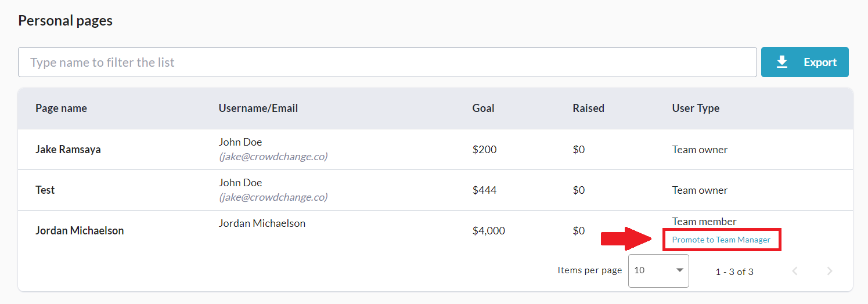The height and width of the screenshot is (304, 868).
Task: Click the 1 - 3 of 3 pagination label
Action: [x=734, y=272]
